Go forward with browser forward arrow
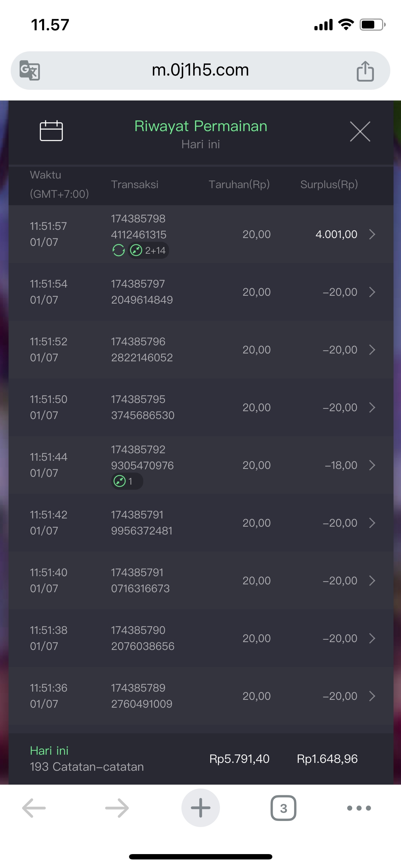Image resolution: width=401 pixels, height=868 pixels. coord(117,808)
